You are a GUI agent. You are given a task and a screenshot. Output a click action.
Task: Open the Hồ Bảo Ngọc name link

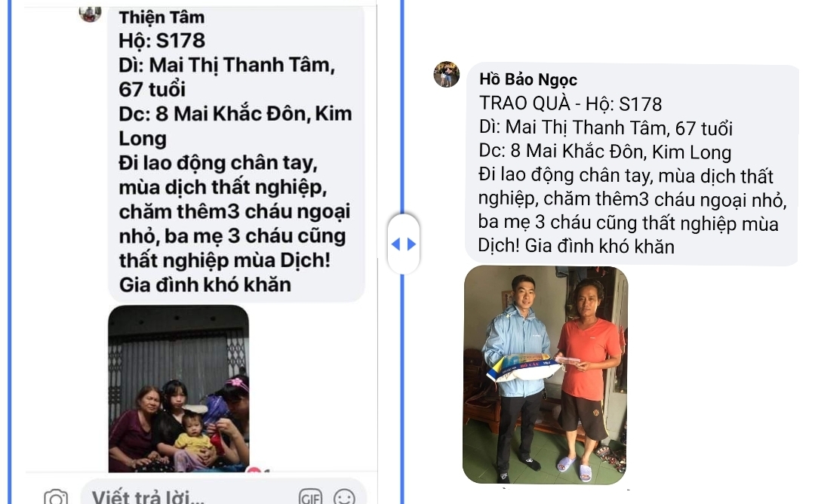tap(528, 79)
